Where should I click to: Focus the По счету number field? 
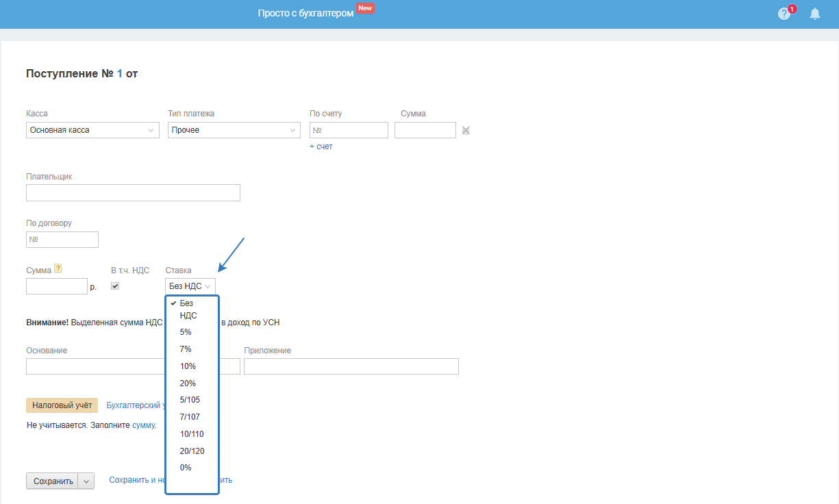pyautogui.click(x=349, y=130)
